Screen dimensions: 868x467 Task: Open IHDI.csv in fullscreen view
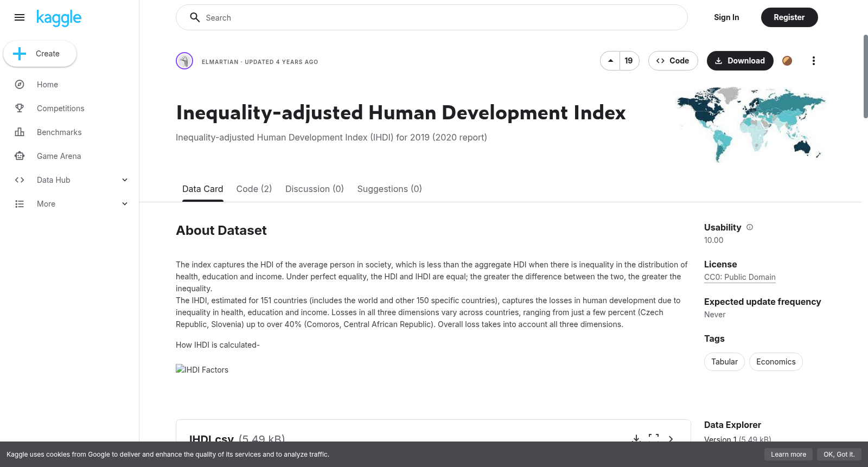[x=654, y=438]
